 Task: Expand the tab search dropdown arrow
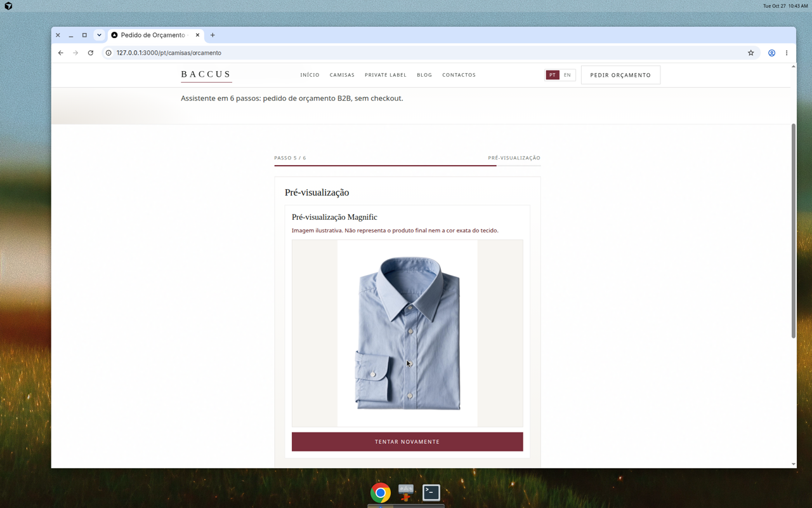tap(99, 35)
